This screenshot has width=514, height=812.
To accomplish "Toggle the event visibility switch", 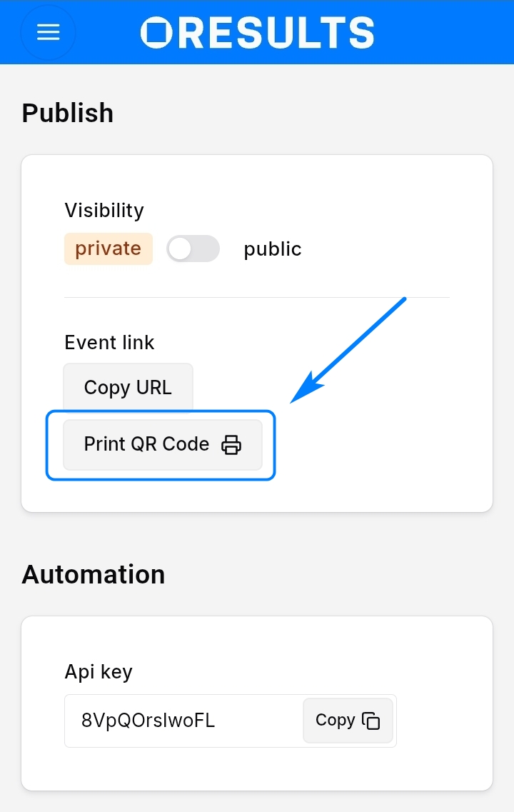I will 193,249.
